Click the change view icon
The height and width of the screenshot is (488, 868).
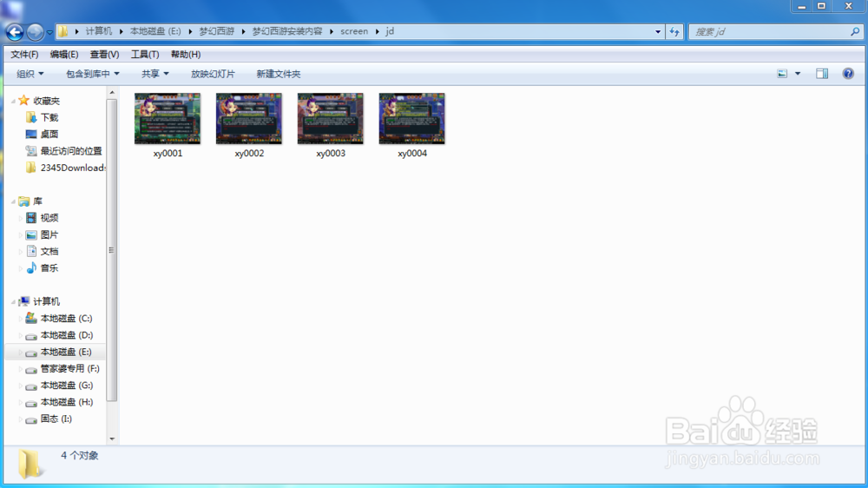pos(782,74)
